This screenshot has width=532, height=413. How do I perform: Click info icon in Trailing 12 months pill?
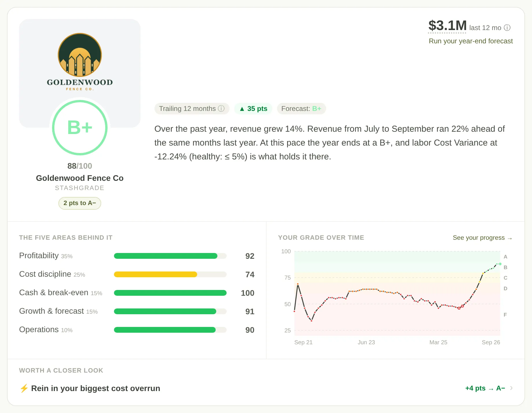click(221, 109)
